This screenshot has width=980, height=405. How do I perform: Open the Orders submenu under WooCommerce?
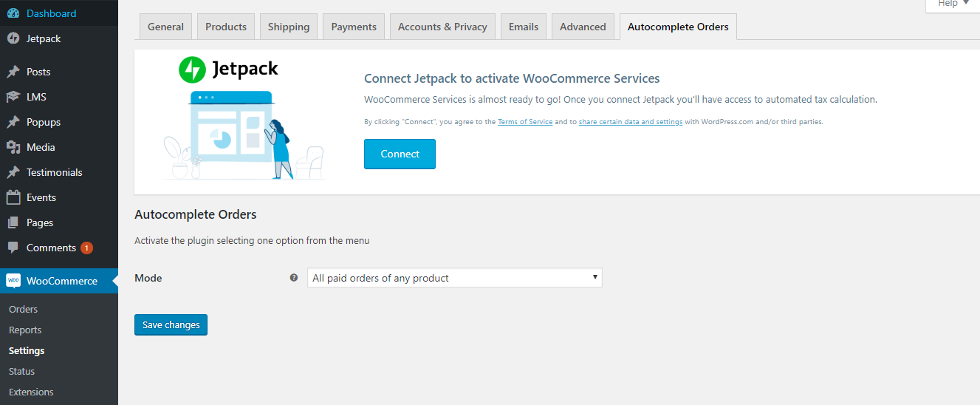coord(24,309)
